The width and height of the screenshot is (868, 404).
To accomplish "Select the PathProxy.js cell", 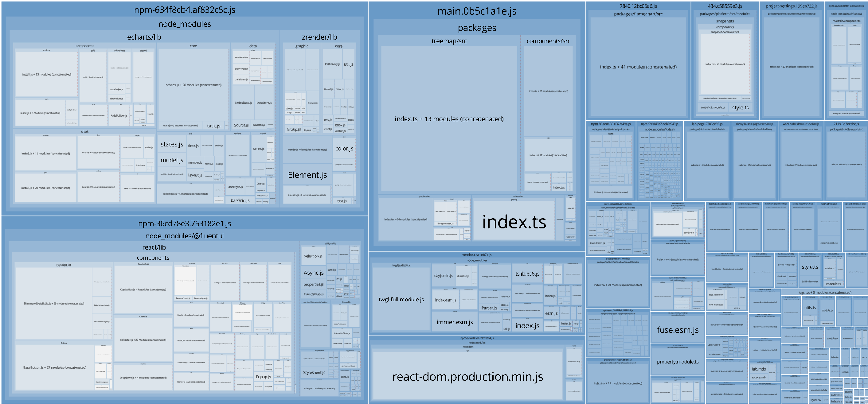I will 332,64.
